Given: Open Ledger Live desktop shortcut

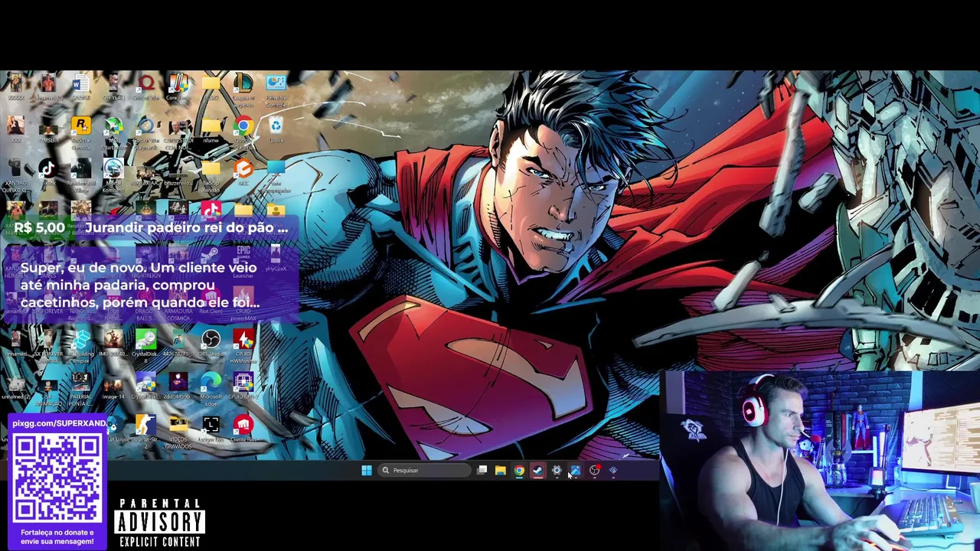Looking at the screenshot, I should (211, 429).
